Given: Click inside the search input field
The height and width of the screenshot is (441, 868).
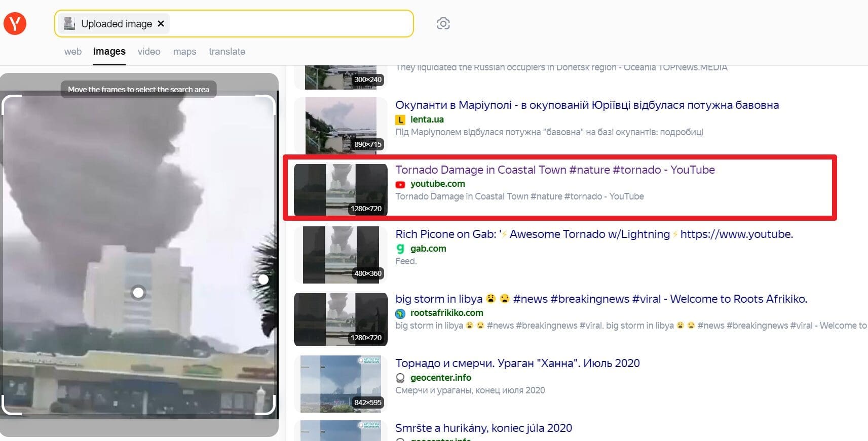Looking at the screenshot, I should click(289, 24).
